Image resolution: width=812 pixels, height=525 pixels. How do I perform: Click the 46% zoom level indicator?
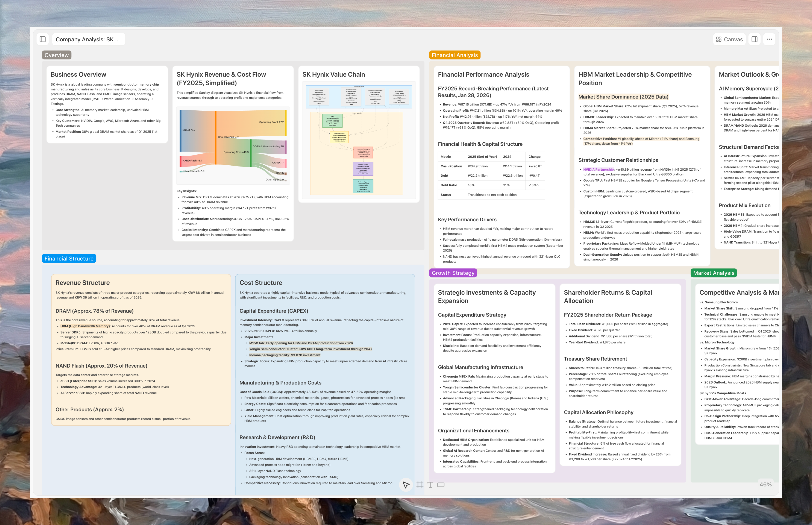[x=765, y=484]
